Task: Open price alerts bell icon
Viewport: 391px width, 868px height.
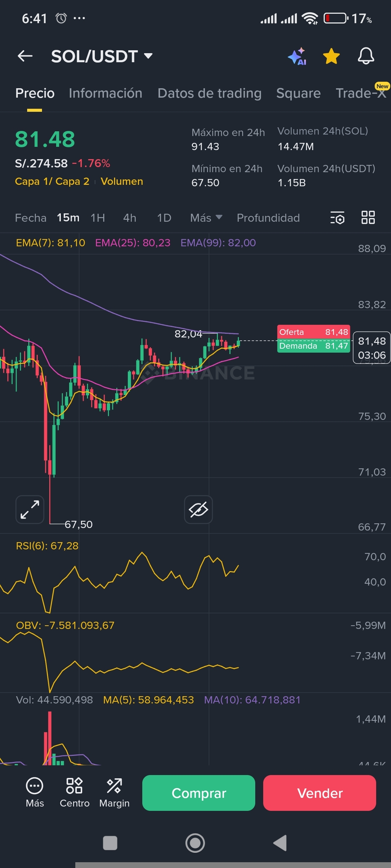Action: click(366, 56)
